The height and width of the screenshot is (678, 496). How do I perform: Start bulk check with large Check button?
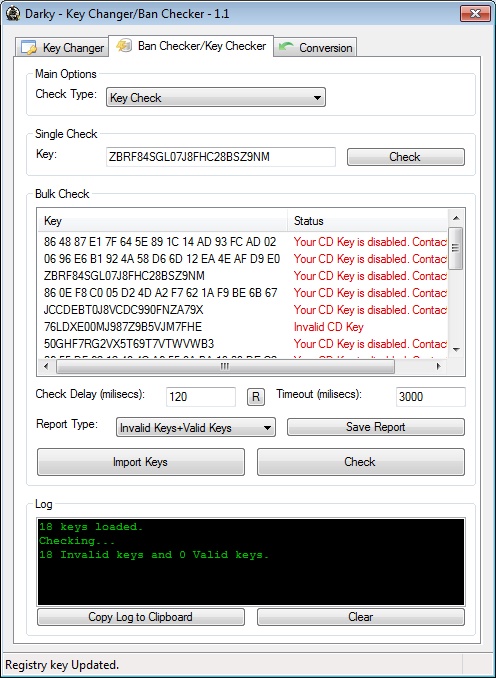[361, 462]
